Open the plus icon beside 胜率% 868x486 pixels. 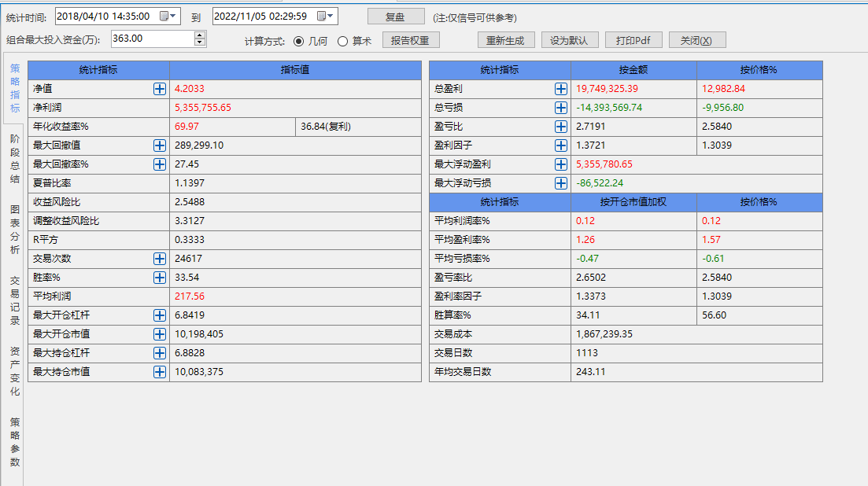pos(160,278)
